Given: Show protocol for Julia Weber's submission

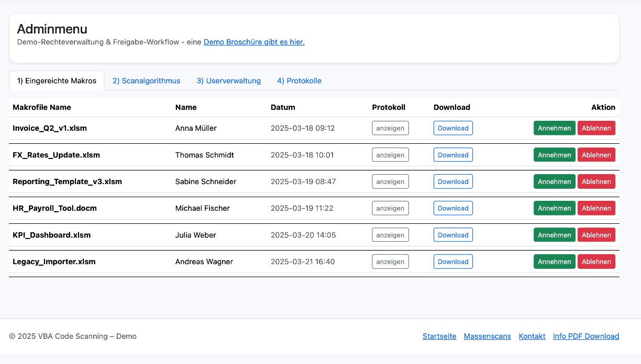Looking at the screenshot, I should [390, 235].
